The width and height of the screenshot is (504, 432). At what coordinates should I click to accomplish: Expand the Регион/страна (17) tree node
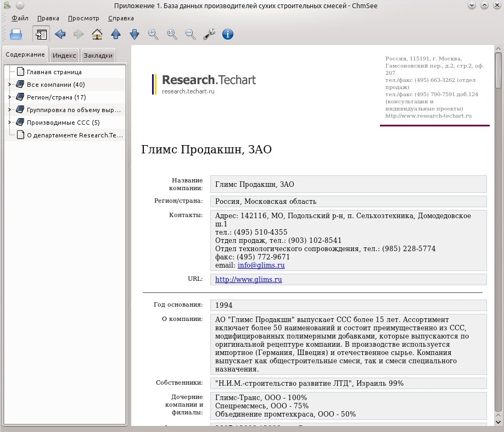9,97
